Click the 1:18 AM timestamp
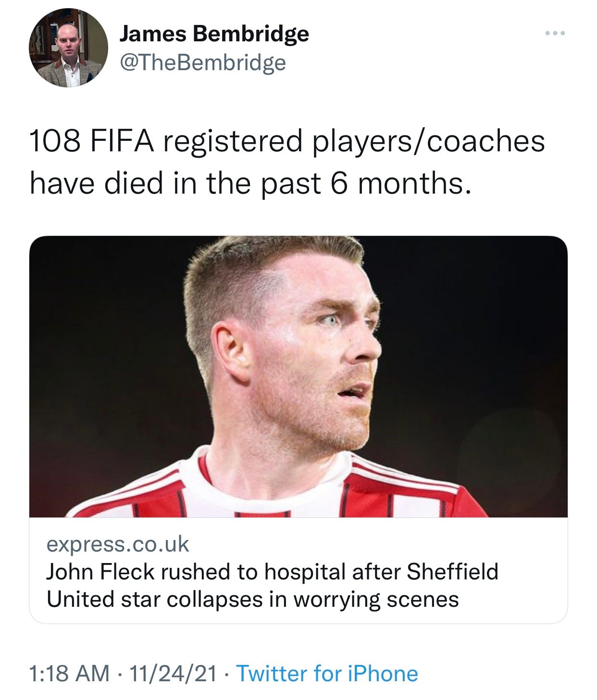The width and height of the screenshot is (597, 700). tap(69, 673)
